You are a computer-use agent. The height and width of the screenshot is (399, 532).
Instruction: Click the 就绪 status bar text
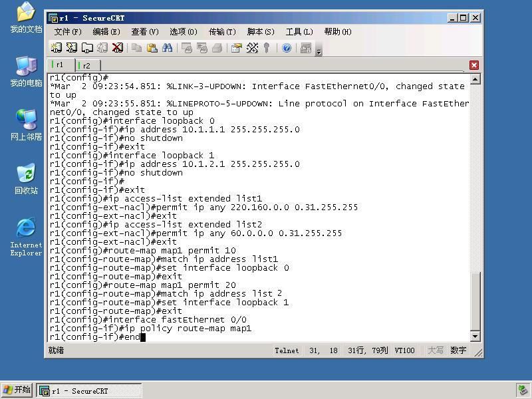56,350
